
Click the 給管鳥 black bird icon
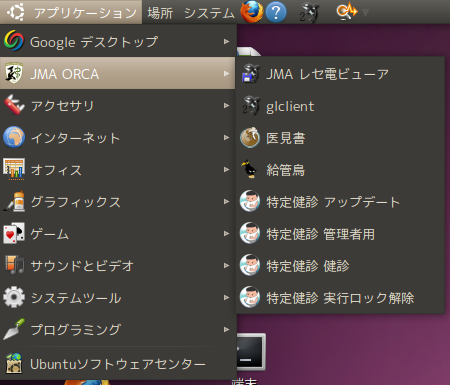coord(250,169)
